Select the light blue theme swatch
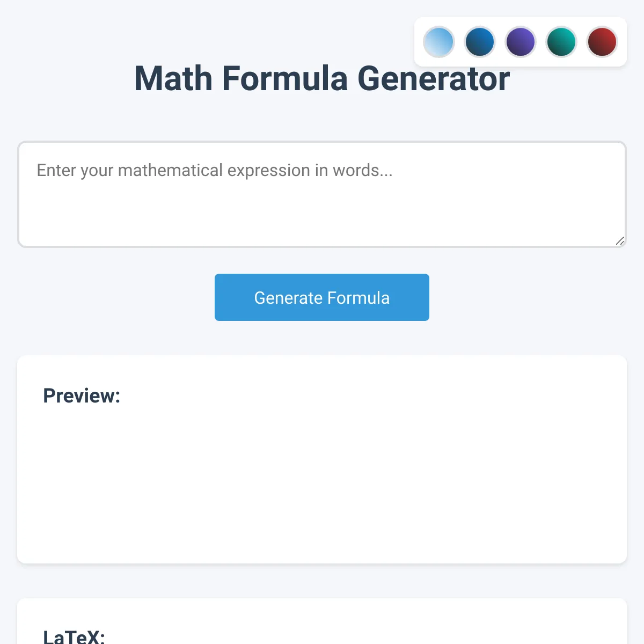 [439, 42]
